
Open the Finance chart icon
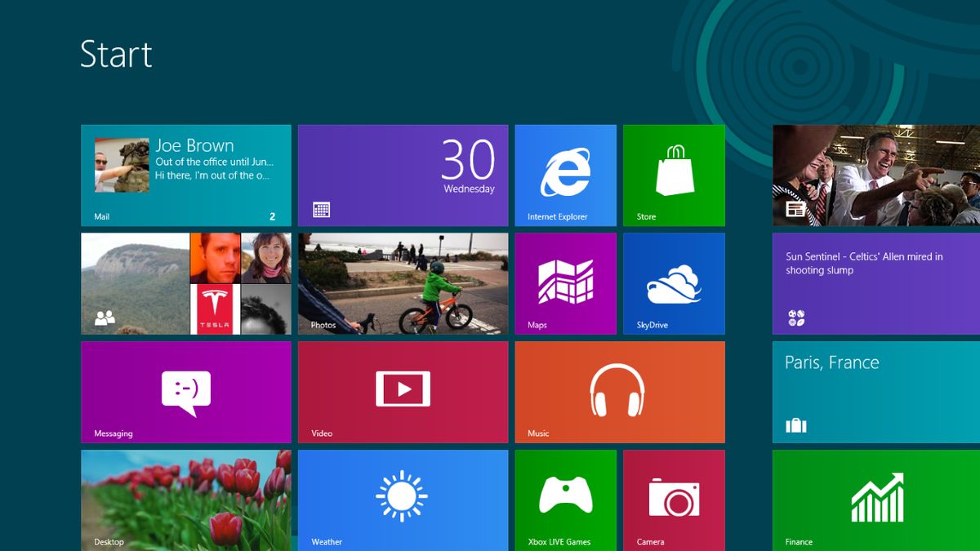[878, 496]
